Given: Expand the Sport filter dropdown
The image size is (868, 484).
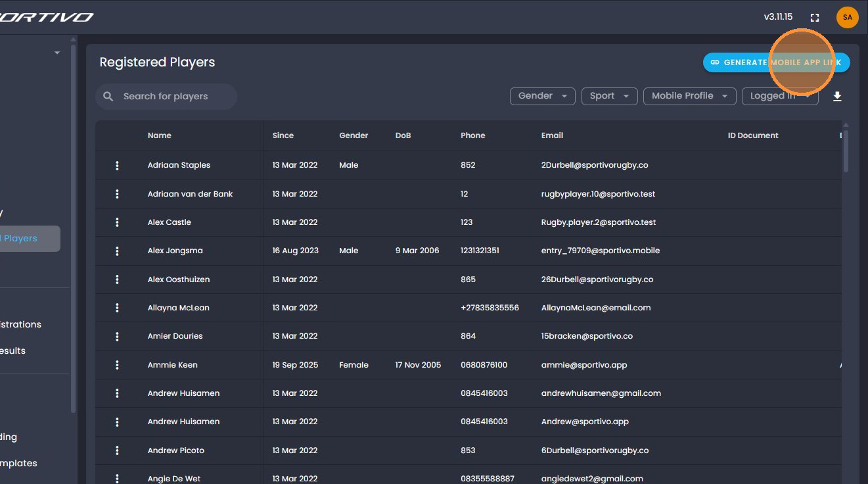Looking at the screenshot, I should coord(609,96).
